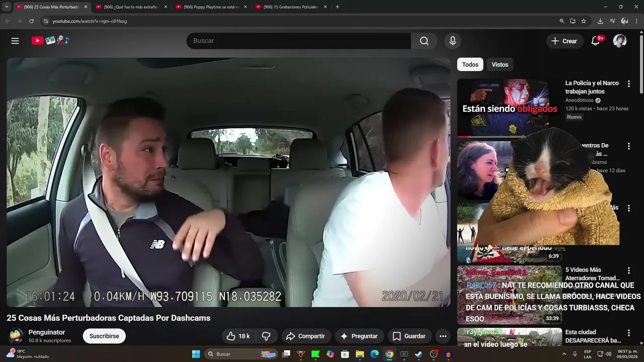Open 'La Policía y el Narco trabajan juntos' title
This screenshot has height=362, width=644.
(x=592, y=87)
